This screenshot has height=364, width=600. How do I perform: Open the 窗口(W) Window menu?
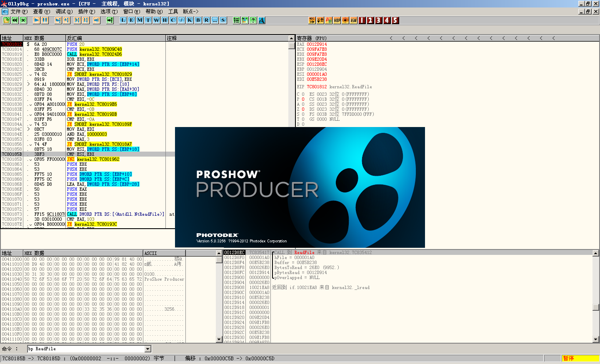pyautogui.click(x=131, y=12)
